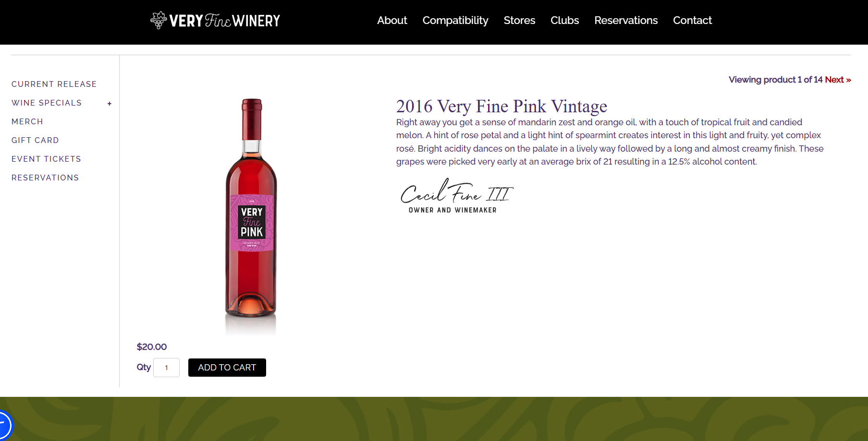Navigate to Clubs
The image size is (868, 441).
564,20
